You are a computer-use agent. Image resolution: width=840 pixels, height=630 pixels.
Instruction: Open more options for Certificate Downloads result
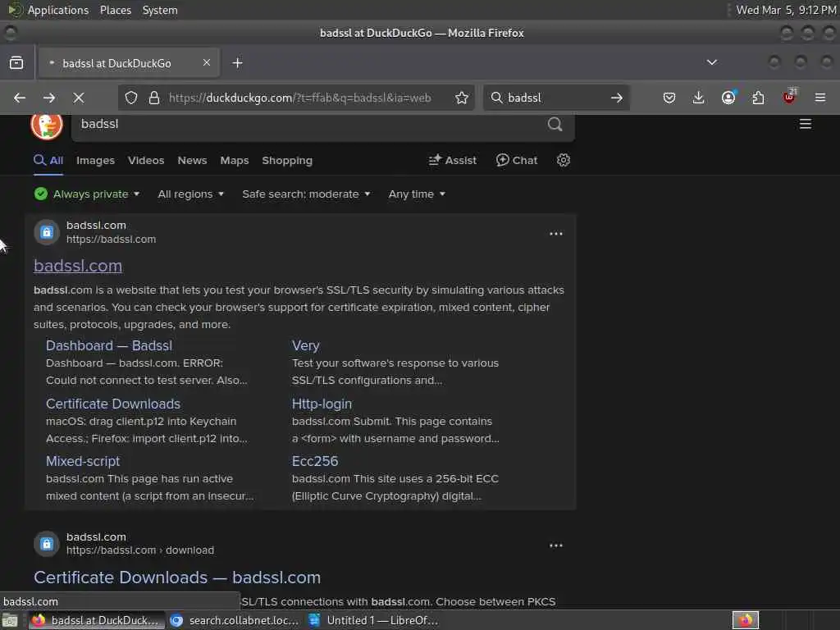(556, 546)
